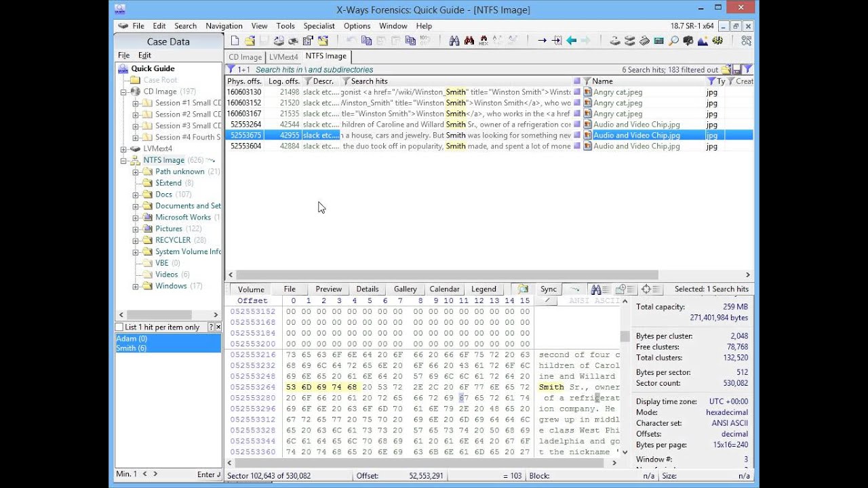Click the blue filter funnel left of 1+1
This screenshot has width=868, height=488.
pyautogui.click(x=231, y=69)
